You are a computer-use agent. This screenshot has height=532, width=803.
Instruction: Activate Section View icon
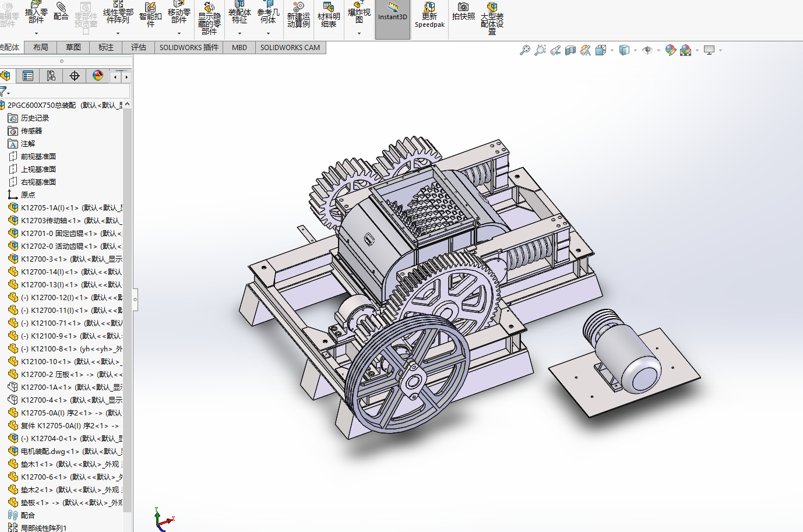point(570,50)
